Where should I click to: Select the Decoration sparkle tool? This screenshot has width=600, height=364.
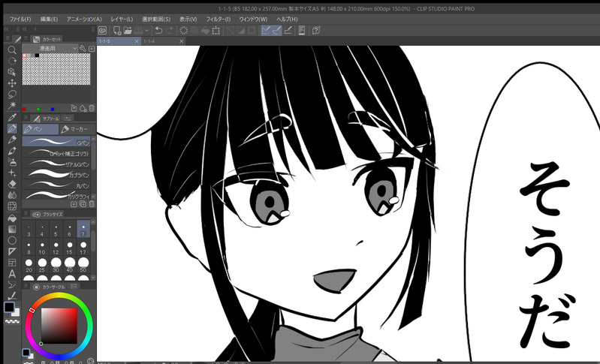(12, 173)
